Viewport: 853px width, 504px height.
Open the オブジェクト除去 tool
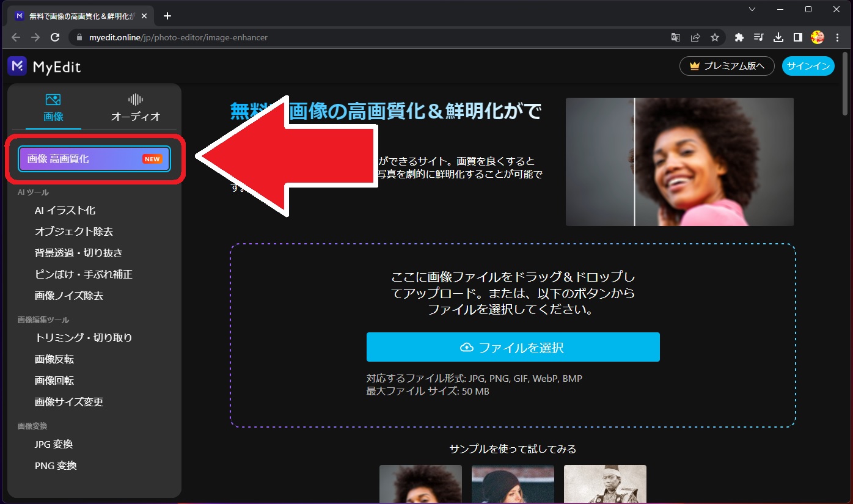[x=74, y=232]
